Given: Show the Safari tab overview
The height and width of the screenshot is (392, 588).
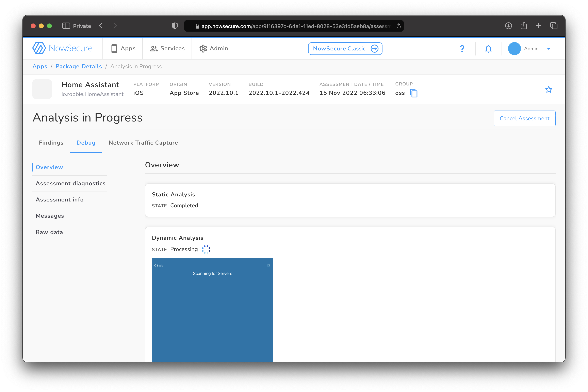Looking at the screenshot, I should click(554, 26).
